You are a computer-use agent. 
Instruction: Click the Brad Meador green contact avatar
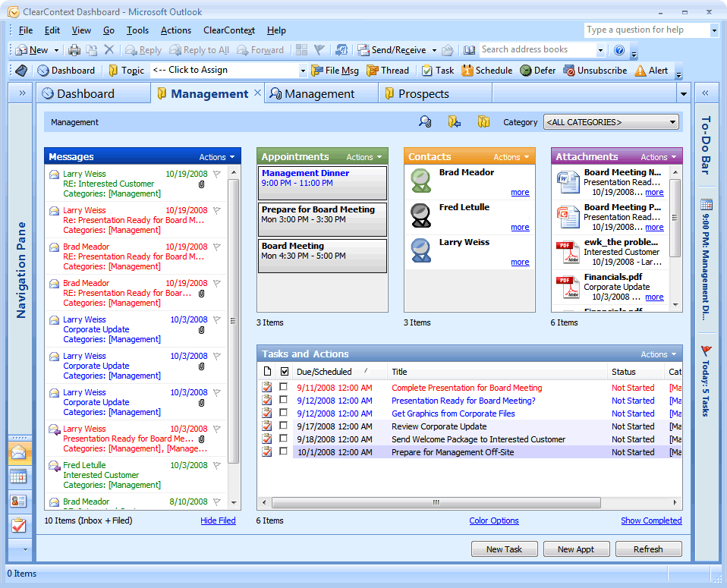click(421, 181)
